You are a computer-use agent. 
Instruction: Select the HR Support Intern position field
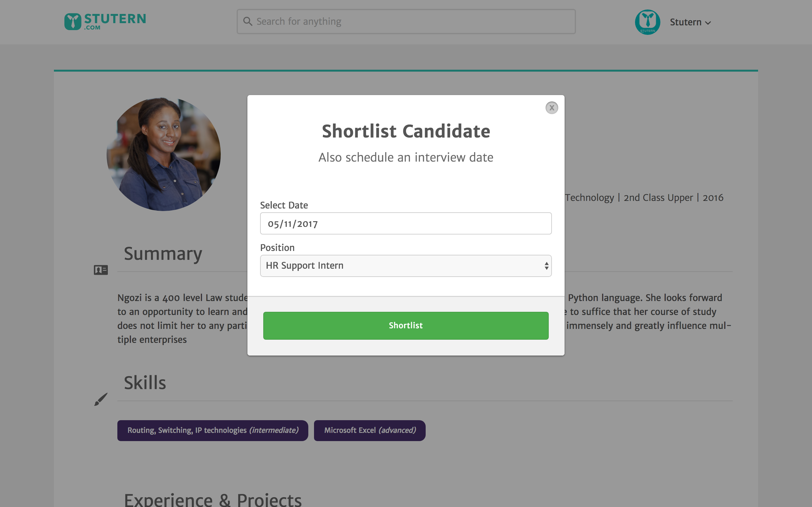[405, 266]
